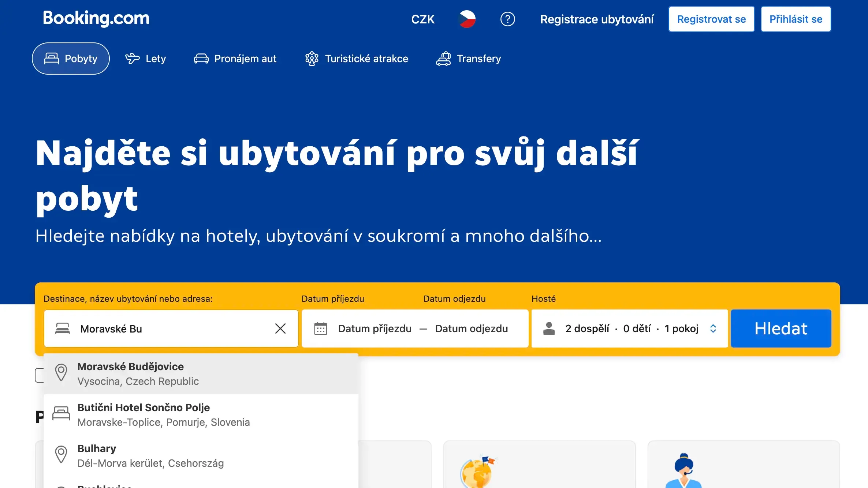The height and width of the screenshot is (488, 868).
Task: Click the Registrovat se button
Action: (x=711, y=19)
